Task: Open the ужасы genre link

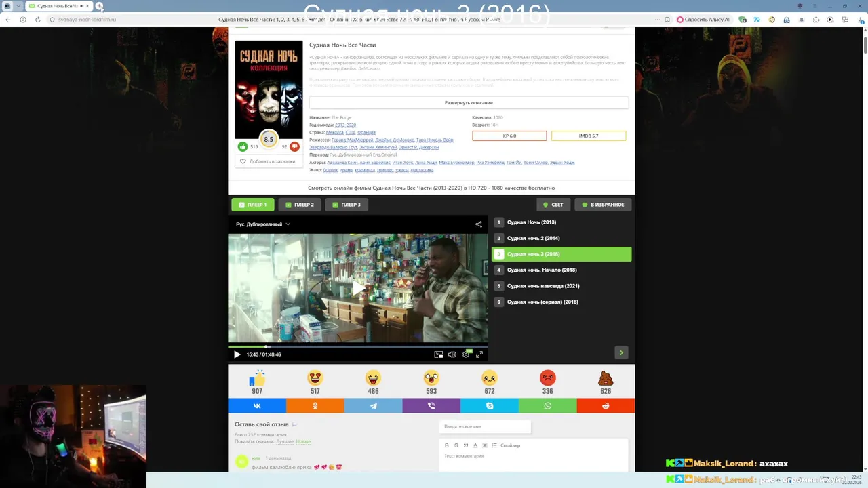Action: pyautogui.click(x=402, y=170)
